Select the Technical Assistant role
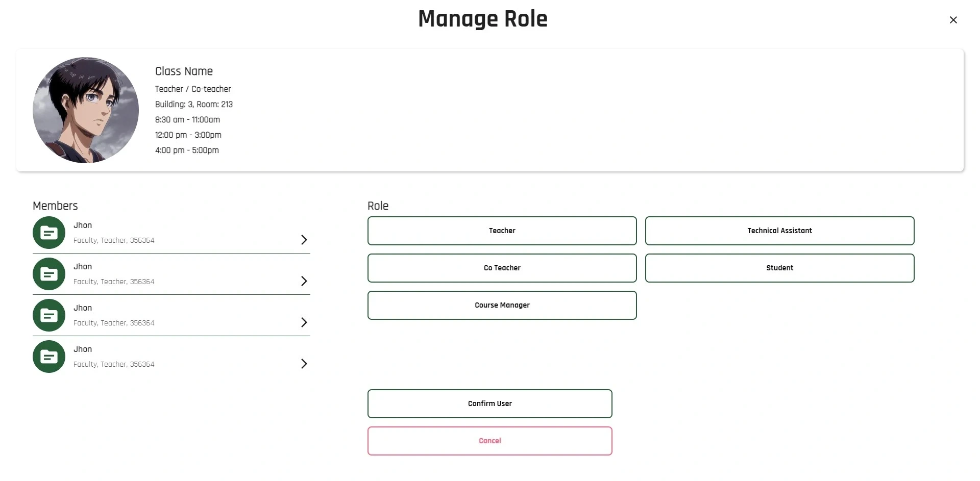 pos(779,231)
